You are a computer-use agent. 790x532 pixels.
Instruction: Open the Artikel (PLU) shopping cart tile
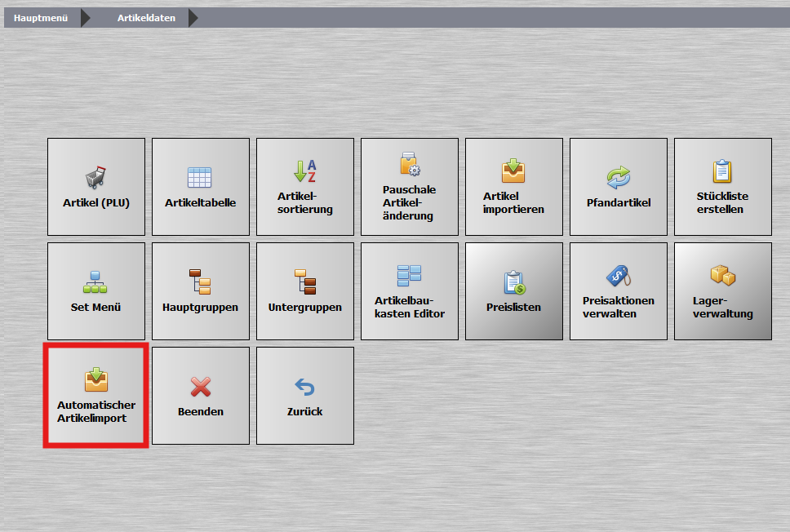point(96,186)
